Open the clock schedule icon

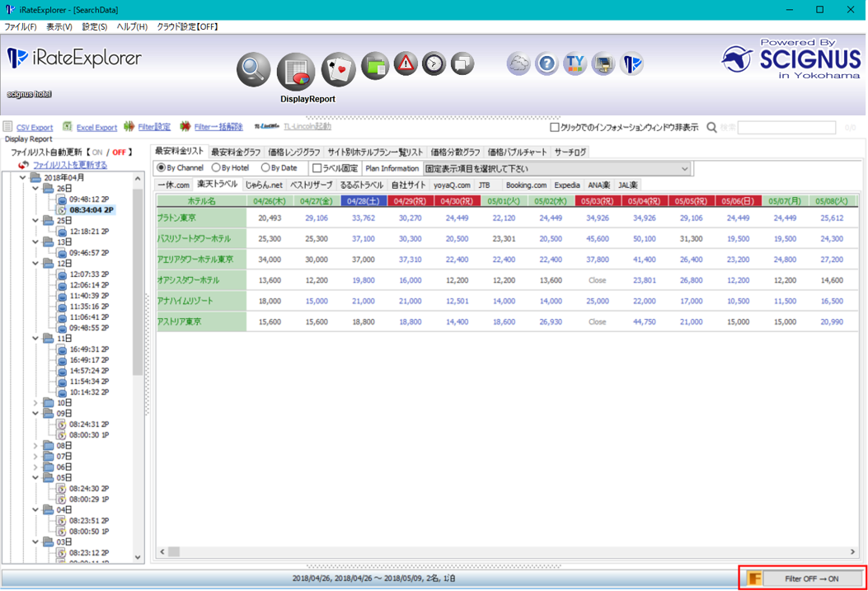point(434,64)
